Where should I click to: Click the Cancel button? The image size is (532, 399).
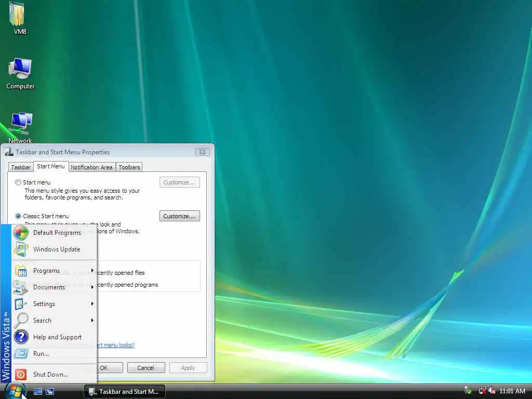click(146, 368)
